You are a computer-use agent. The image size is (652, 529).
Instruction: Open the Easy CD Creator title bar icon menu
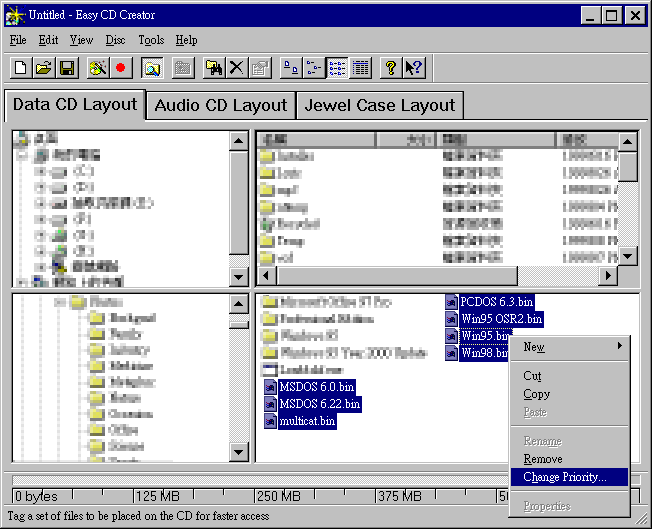coord(15,15)
